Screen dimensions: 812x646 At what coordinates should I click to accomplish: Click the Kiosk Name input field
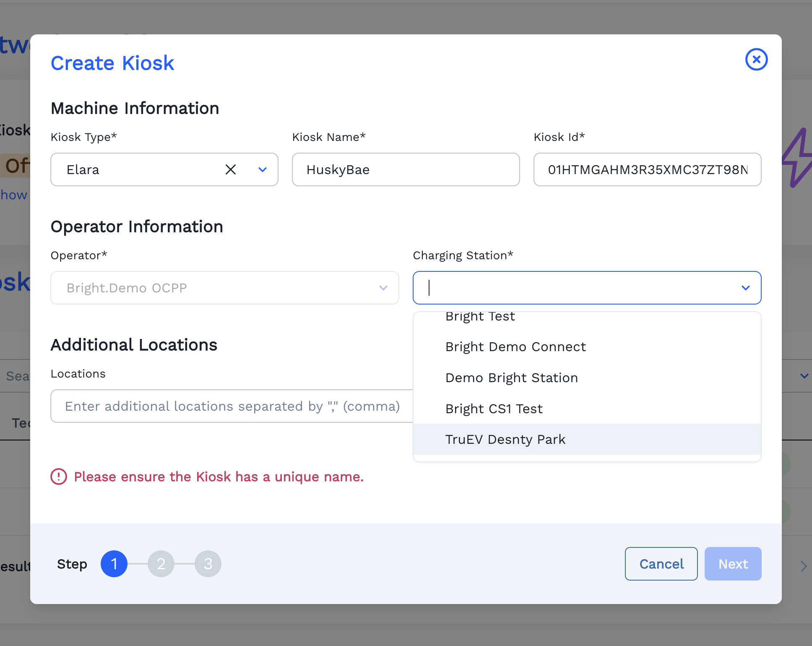406,169
